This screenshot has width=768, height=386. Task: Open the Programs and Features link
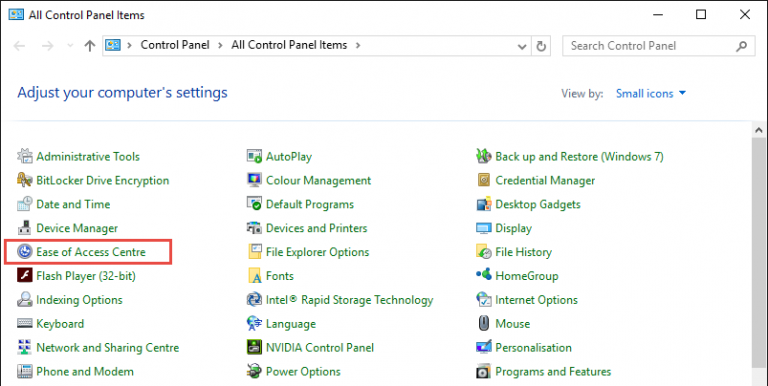point(553,372)
